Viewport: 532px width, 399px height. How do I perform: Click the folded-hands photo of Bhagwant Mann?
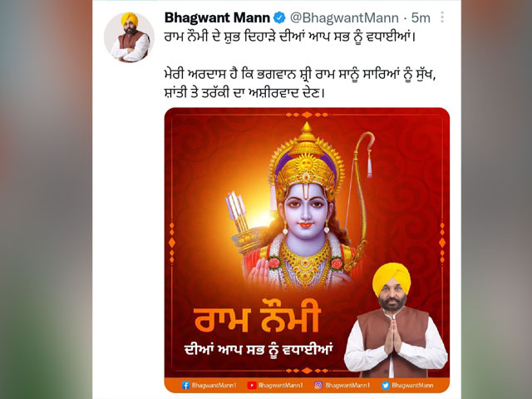(396, 320)
